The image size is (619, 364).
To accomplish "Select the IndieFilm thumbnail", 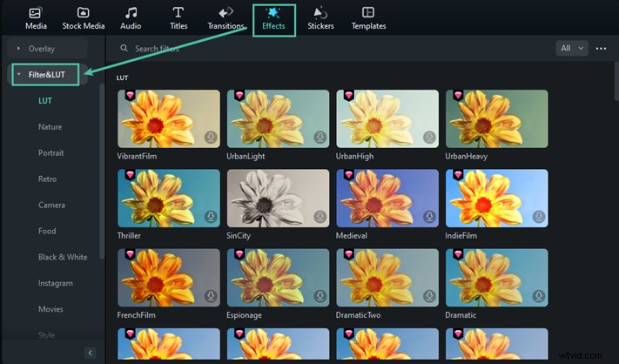I will click(x=497, y=199).
